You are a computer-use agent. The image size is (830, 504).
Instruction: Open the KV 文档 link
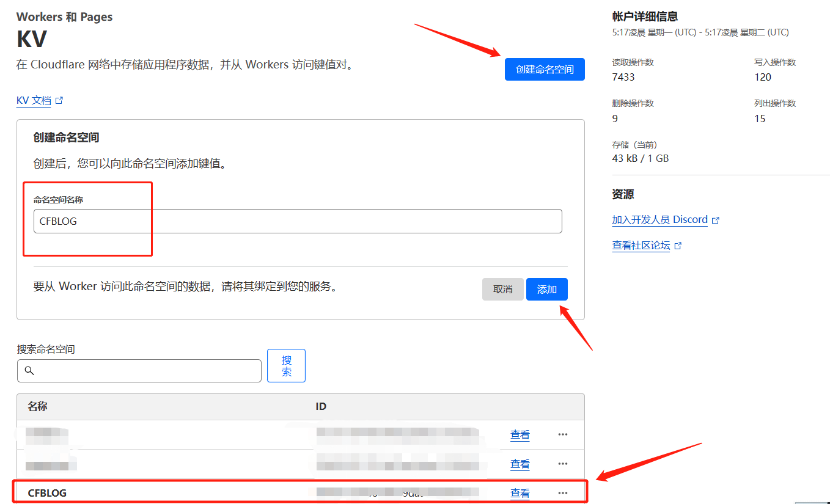click(34, 101)
